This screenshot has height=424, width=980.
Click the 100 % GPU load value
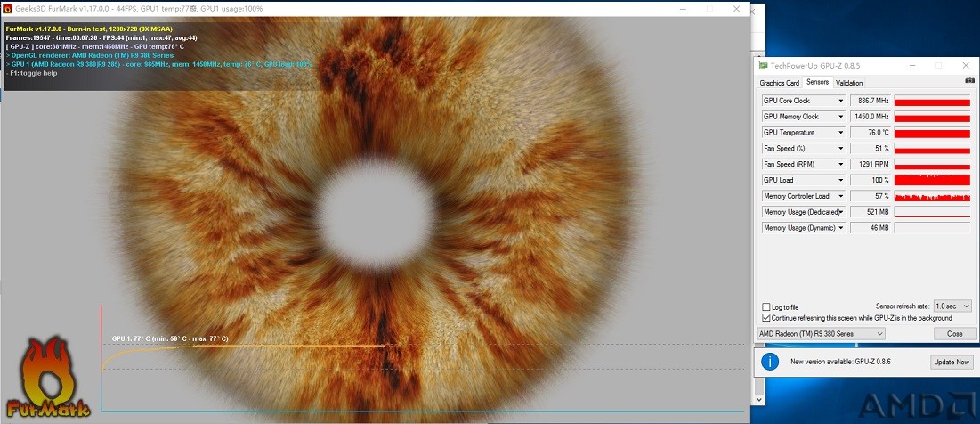tap(871, 180)
